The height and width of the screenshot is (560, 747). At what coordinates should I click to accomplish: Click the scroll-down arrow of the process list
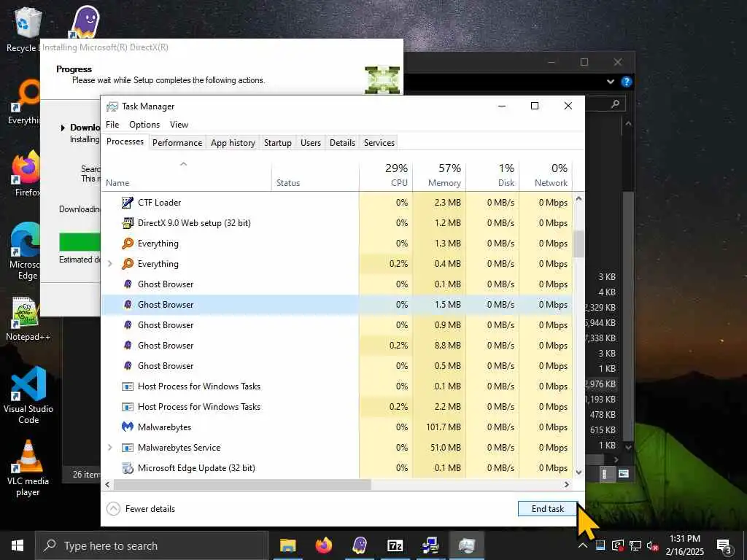coord(578,472)
